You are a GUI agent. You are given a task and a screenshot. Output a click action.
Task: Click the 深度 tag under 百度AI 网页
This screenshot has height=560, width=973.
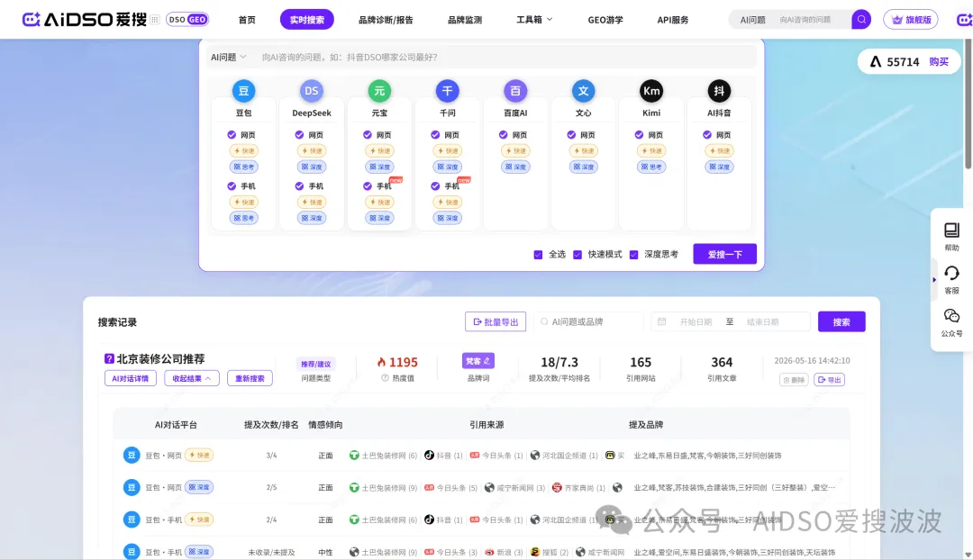(x=515, y=167)
